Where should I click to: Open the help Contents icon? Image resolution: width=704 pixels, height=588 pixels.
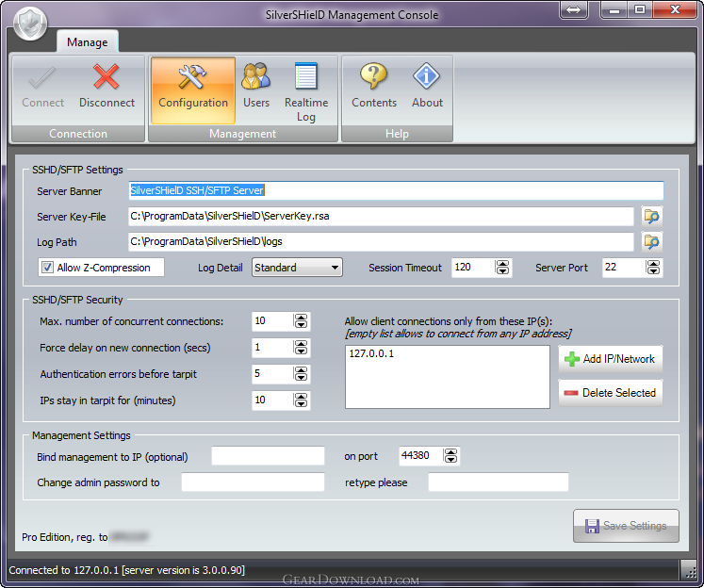373,76
